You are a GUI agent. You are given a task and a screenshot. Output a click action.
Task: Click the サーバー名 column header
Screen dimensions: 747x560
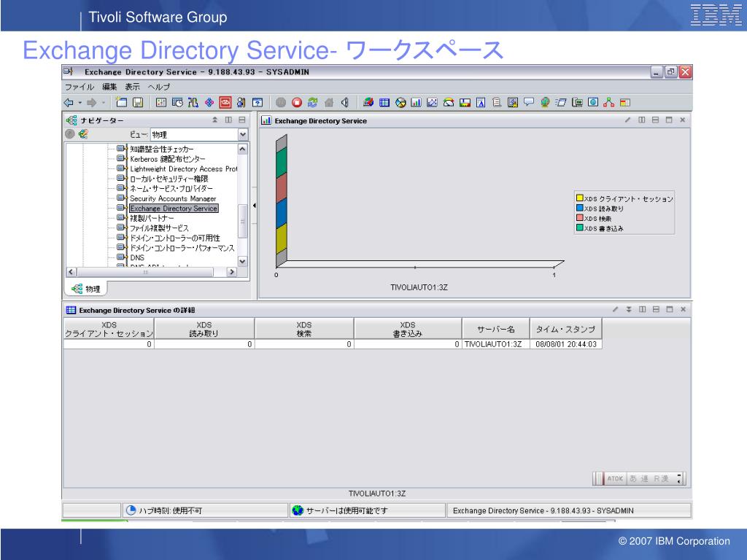(496, 329)
